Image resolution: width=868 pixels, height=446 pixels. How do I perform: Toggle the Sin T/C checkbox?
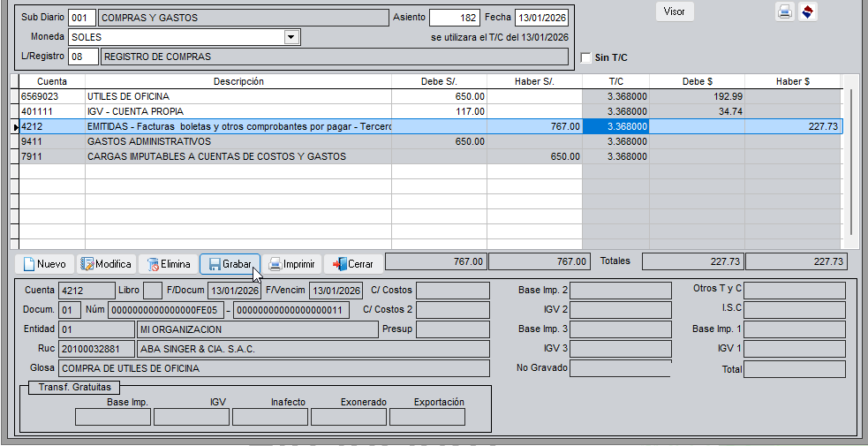(585, 57)
